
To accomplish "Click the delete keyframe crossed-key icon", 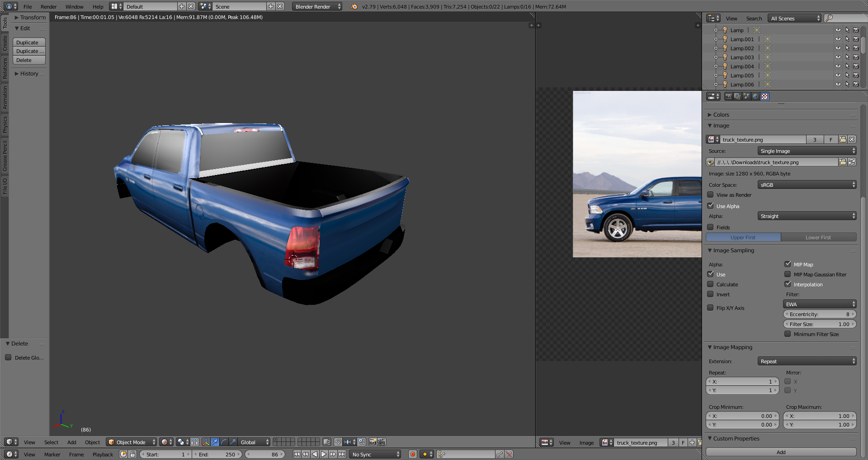I will [x=509, y=454].
